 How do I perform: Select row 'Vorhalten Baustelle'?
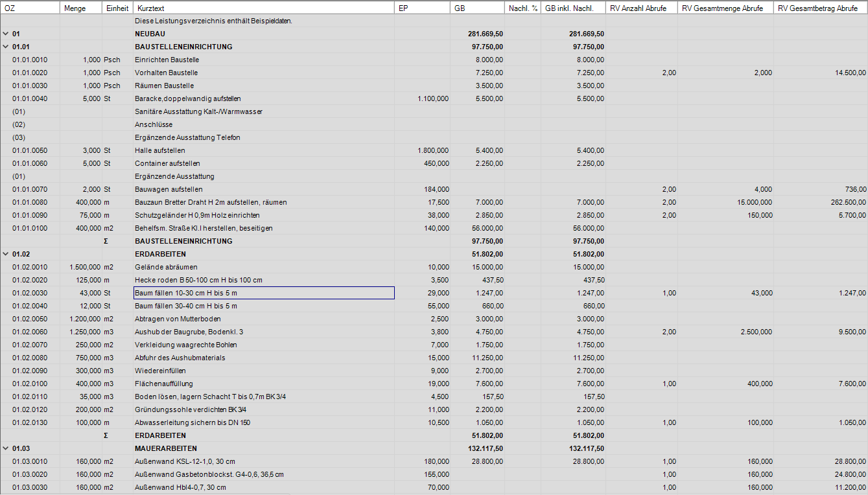pyautogui.click(x=434, y=73)
